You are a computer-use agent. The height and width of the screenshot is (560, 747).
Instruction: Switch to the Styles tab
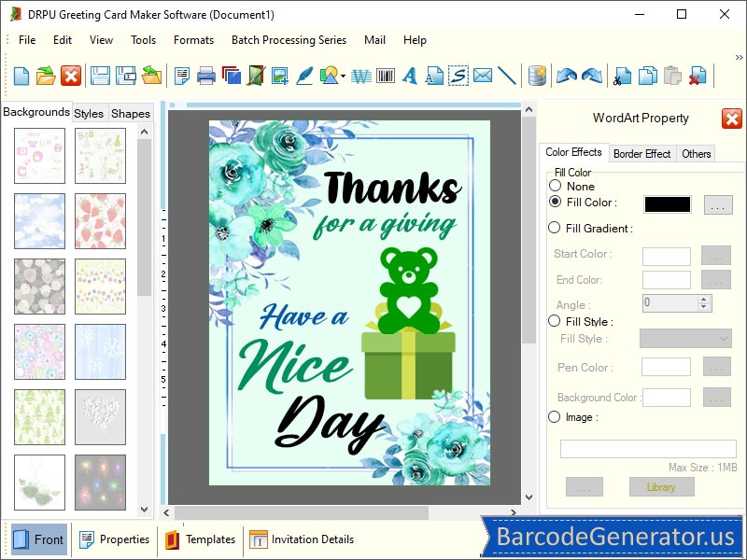(89, 113)
